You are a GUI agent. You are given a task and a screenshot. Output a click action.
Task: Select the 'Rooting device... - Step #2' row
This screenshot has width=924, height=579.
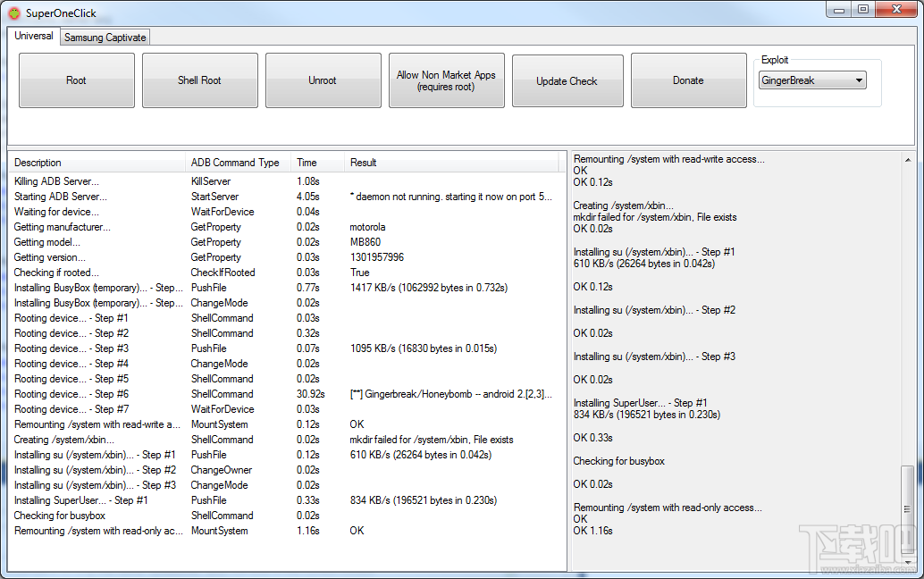click(285, 333)
